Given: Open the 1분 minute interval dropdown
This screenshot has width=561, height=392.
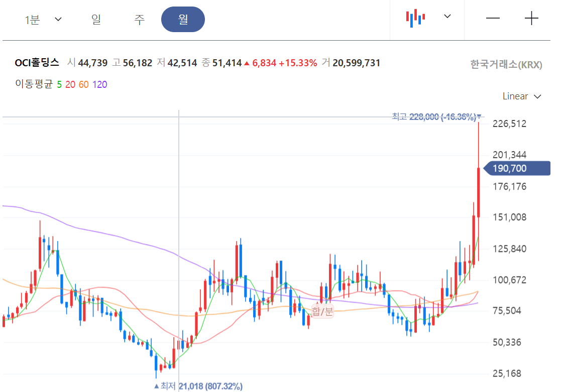Looking at the screenshot, I should point(43,19).
